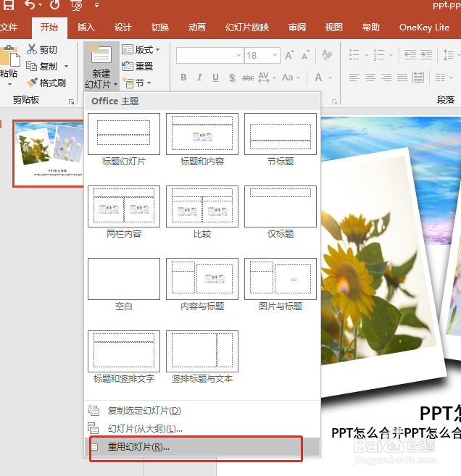Toggle bold formatting B
Image resolution: width=461 pixels, height=476 pixels.
[183, 78]
